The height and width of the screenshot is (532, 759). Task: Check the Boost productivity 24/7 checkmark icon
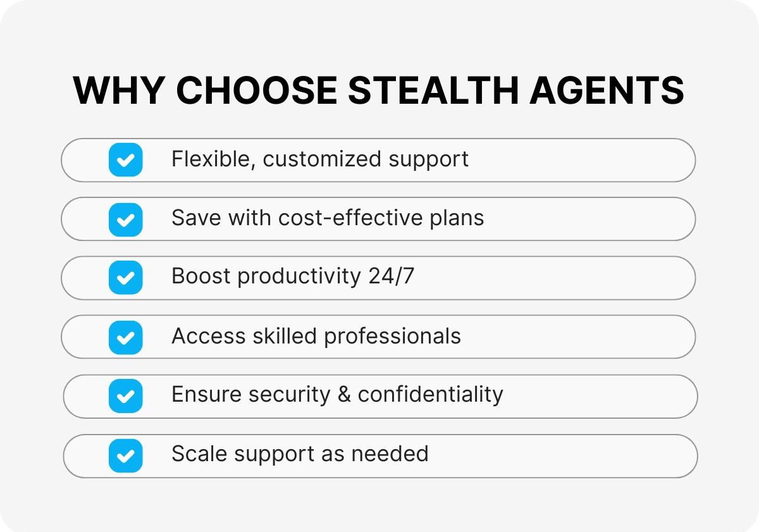click(125, 278)
